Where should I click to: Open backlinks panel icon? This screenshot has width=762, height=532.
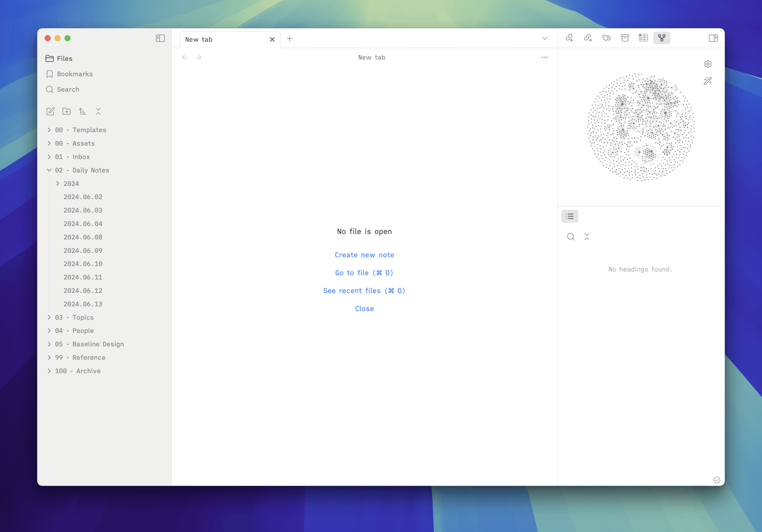[569, 38]
